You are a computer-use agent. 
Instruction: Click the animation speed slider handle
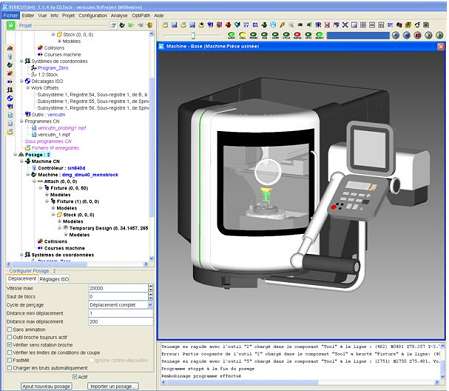coord(193,35)
